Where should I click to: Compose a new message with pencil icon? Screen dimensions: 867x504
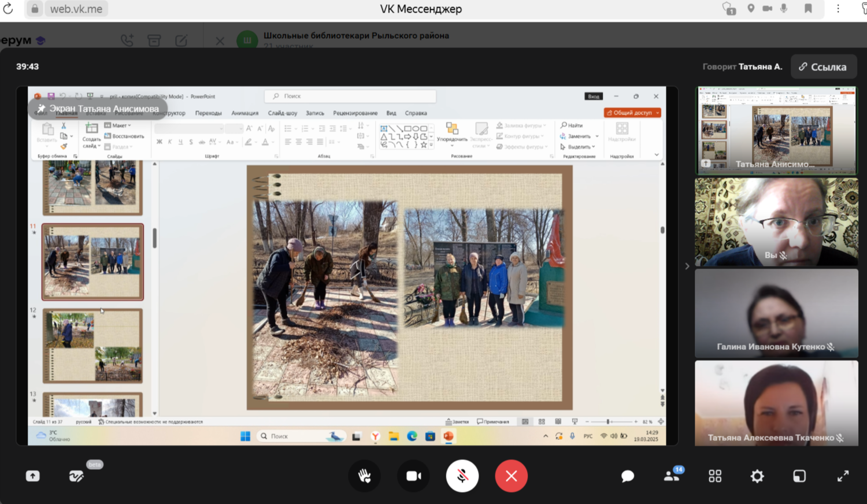(x=181, y=40)
